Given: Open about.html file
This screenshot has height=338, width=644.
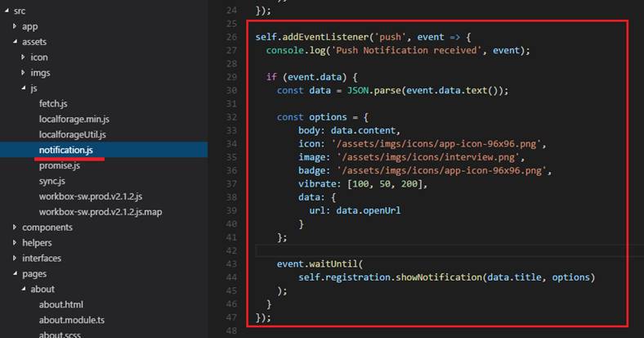Looking at the screenshot, I should click(x=60, y=304).
